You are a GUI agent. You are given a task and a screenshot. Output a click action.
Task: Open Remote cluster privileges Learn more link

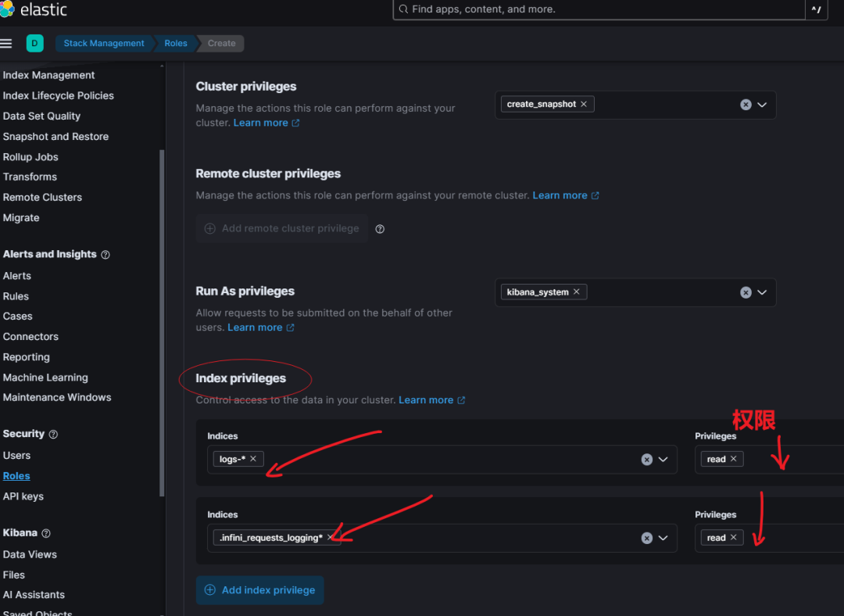pyautogui.click(x=566, y=195)
